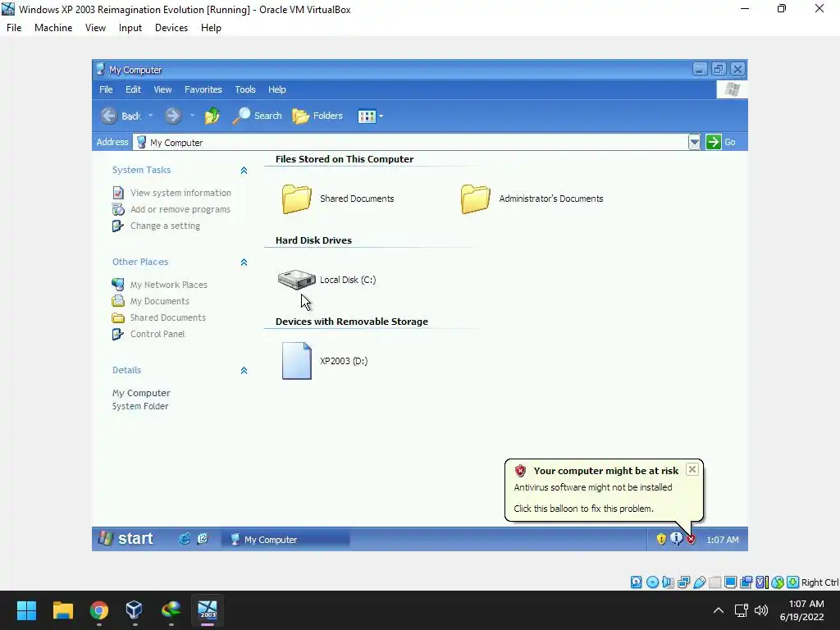
Task: Click the Forward arrow icon in the toolbar
Action: point(173,116)
